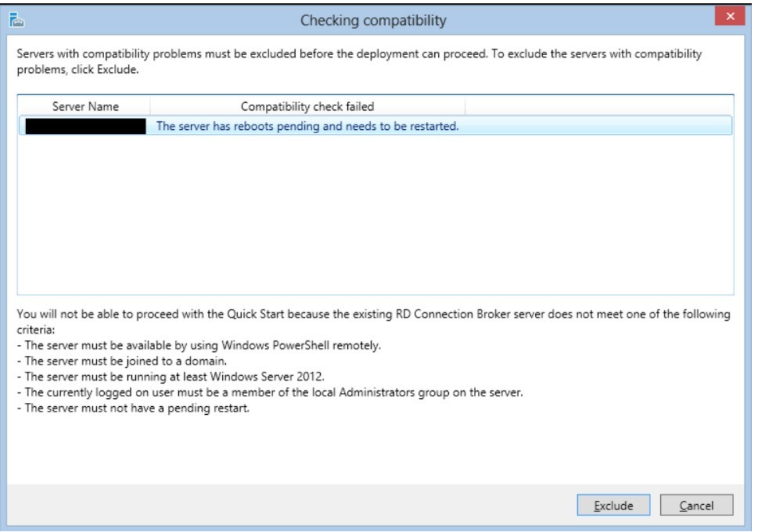759x532 pixels.
Task: Click the 'joined to a domain' criterion line
Action: point(122,361)
